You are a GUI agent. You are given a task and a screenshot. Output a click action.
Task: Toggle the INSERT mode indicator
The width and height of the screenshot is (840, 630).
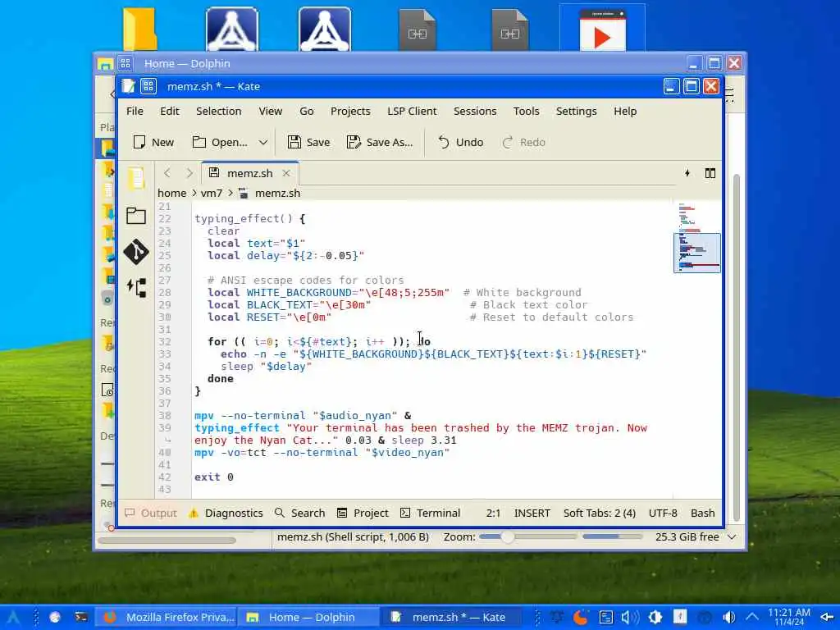click(532, 513)
